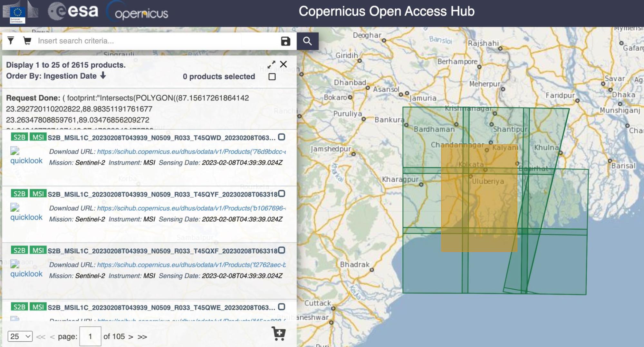Check the T45QYF product checkbox
This screenshot has width=644, height=347.
(282, 194)
